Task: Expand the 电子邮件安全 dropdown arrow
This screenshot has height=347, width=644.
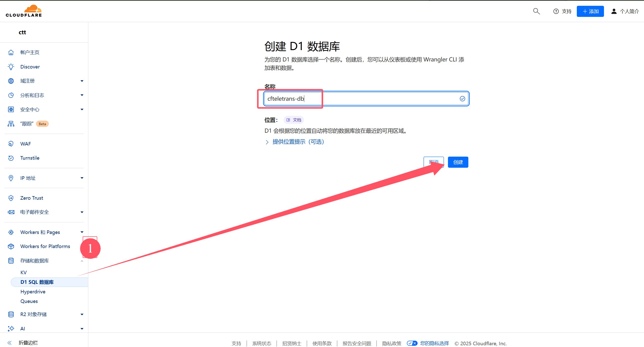Action: click(x=82, y=212)
